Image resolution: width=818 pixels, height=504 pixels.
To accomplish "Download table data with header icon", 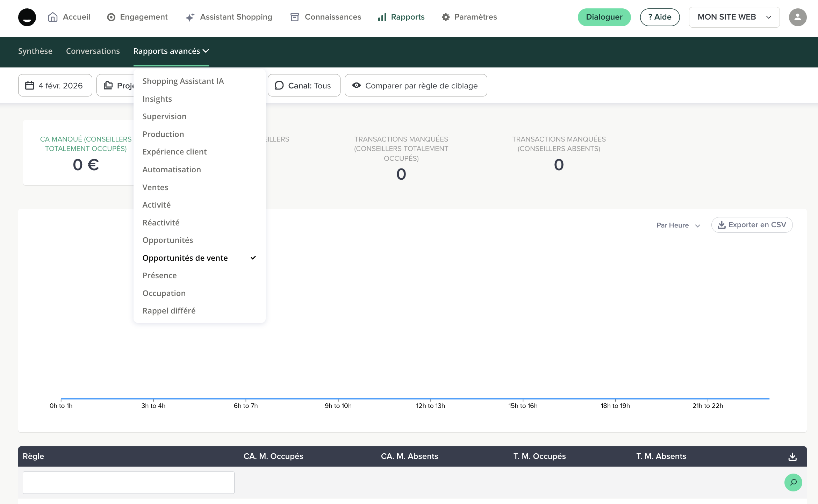I will point(792,456).
